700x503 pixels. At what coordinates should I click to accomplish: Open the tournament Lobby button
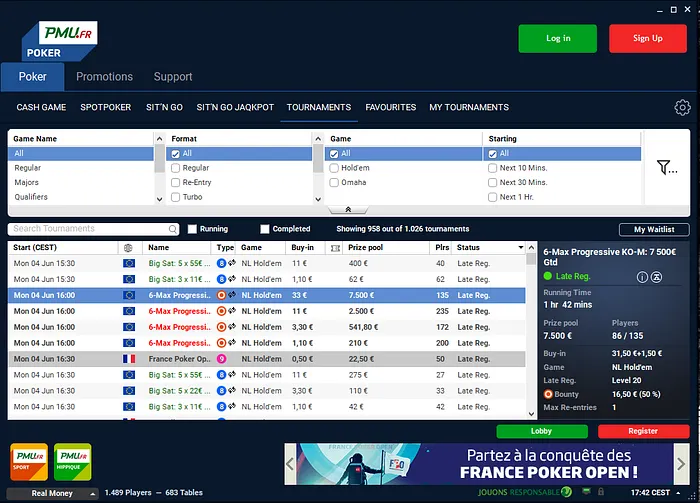[542, 431]
